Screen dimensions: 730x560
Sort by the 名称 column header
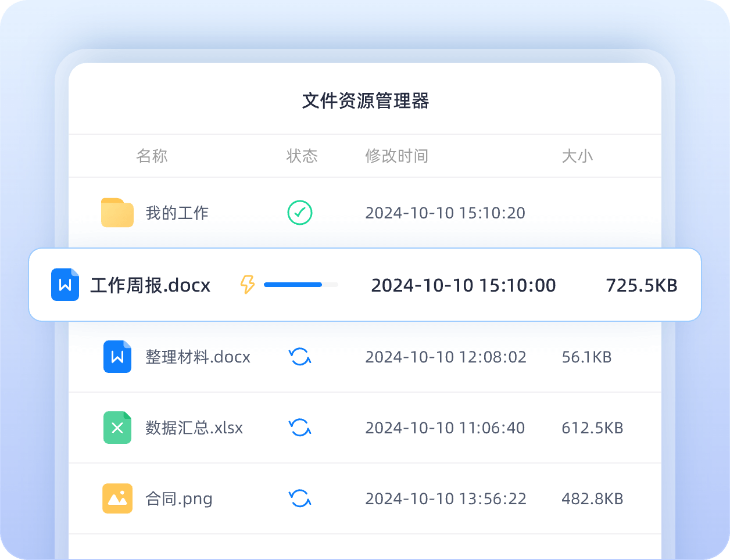point(152,156)
